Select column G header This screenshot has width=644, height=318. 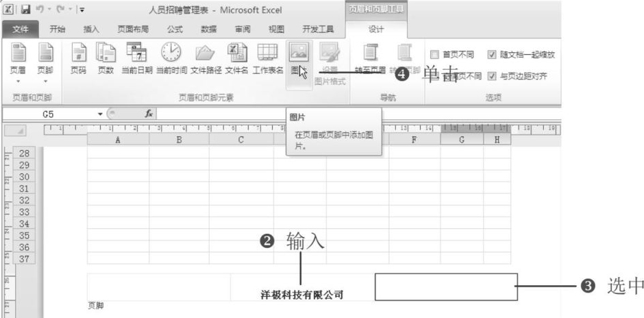coord(462,140)
